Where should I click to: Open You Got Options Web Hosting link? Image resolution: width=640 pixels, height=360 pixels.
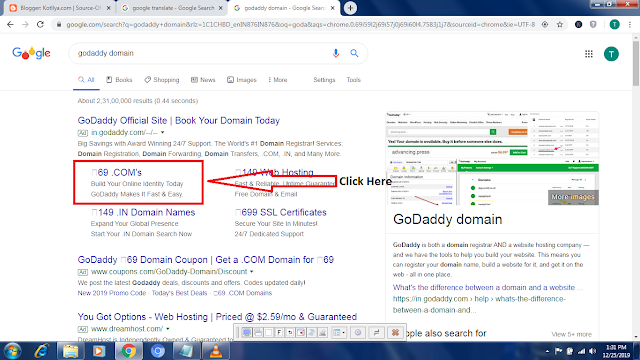click(217, 317)
